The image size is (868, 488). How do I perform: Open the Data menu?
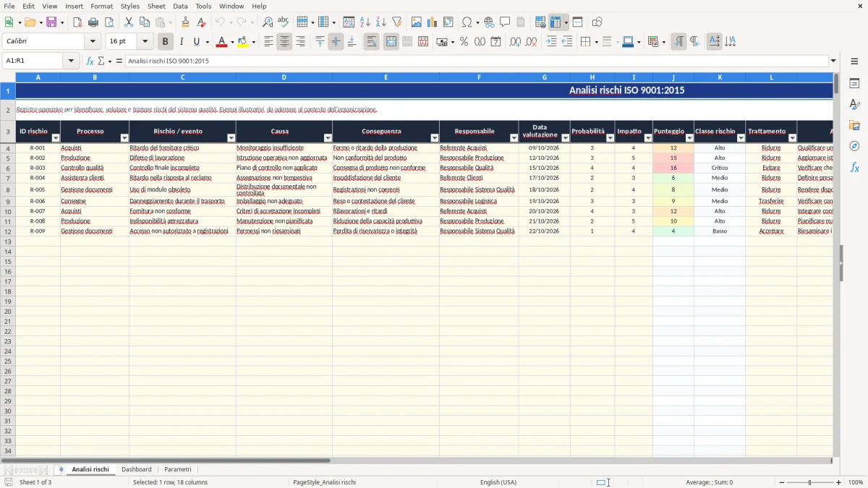pos(180,6)
